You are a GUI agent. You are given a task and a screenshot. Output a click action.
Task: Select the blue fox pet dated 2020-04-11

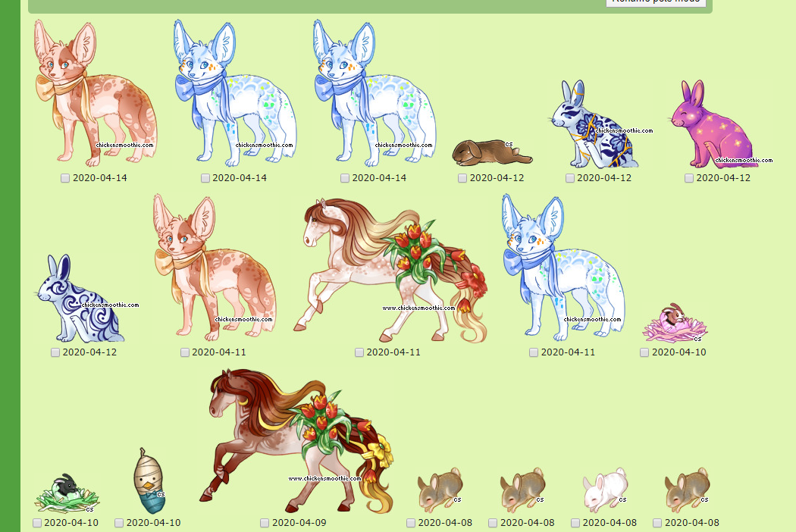click(x=563, y=268)
